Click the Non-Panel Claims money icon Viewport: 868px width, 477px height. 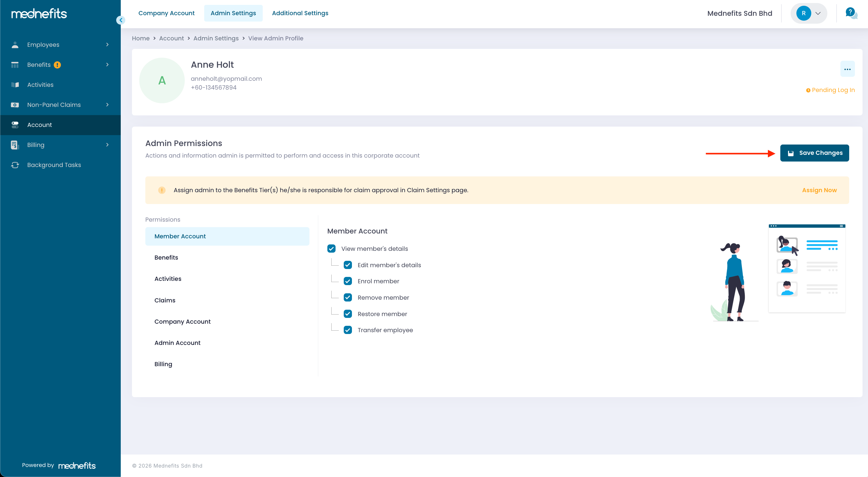[x=15, y=105]
